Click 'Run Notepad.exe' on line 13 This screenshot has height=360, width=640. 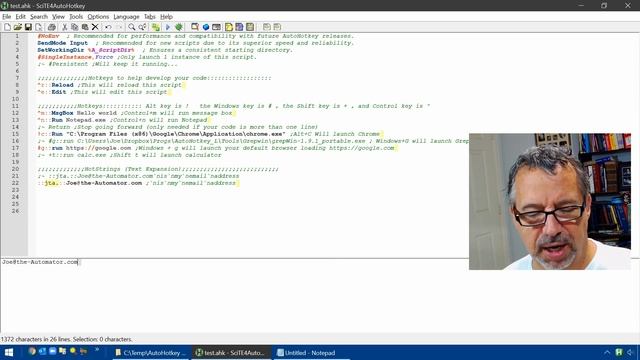78,120
